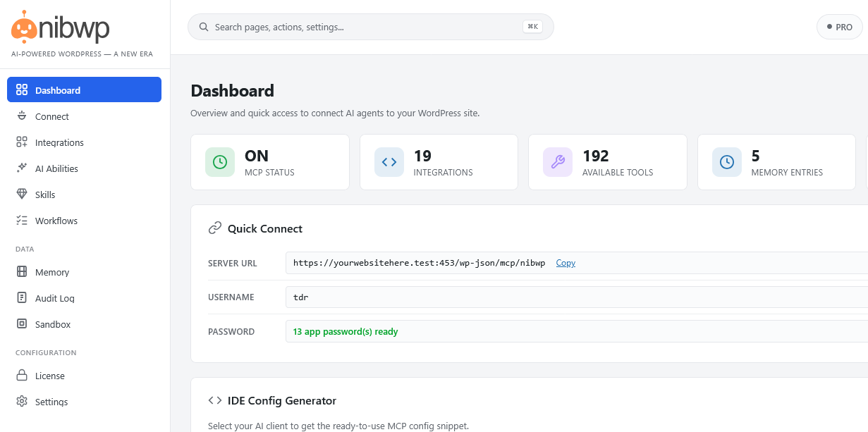Click the SERVER URL label
Viewport: 868px width, 432px height.
coord(233,263)
